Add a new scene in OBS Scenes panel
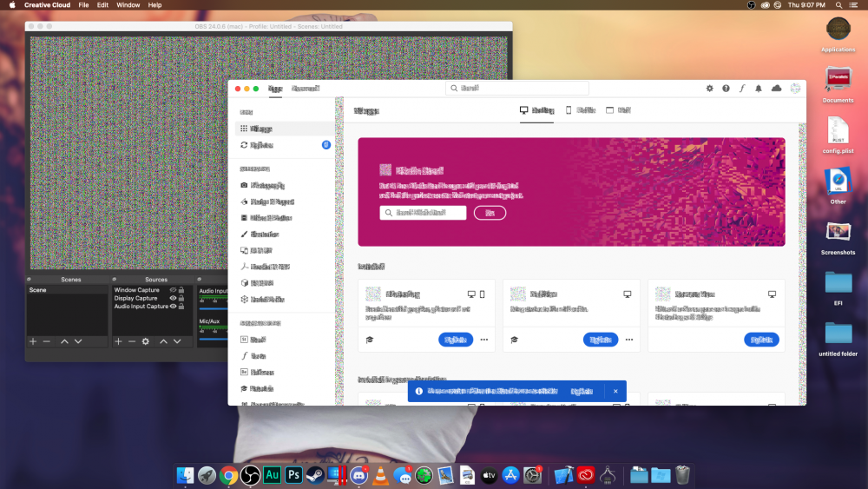 (x=33, y=341)
